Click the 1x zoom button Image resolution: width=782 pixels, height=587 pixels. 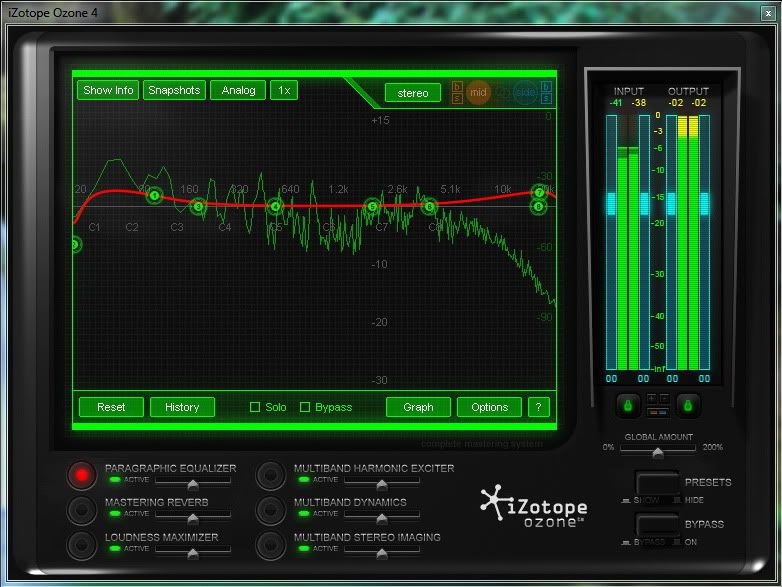(x=284, y=90)
